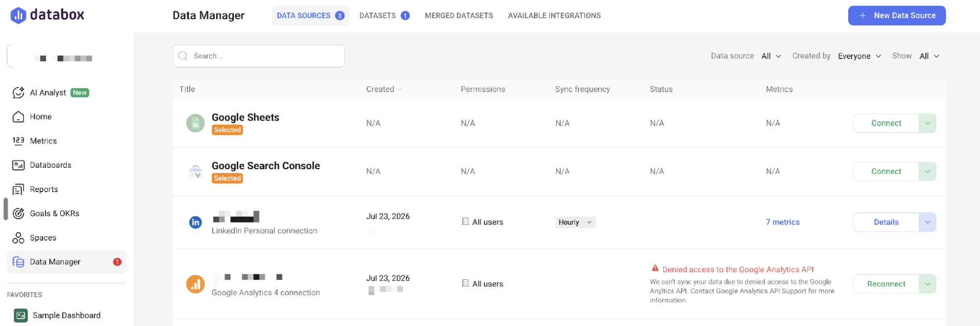This screenshot has height=326, width=980.
Task: Click the LinkedIn source icon
Action: [x=195, y=222]
